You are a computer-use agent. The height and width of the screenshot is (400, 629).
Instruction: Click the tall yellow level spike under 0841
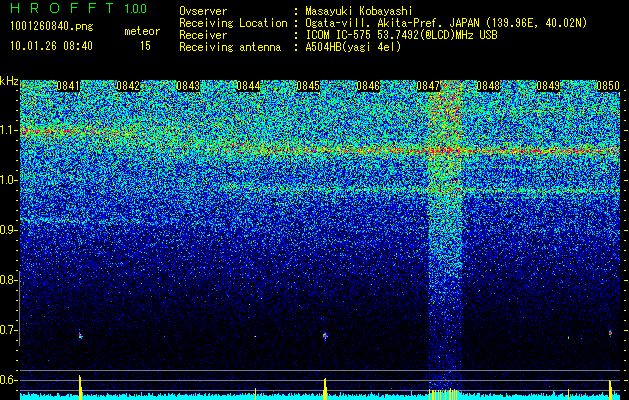(80, 388)
